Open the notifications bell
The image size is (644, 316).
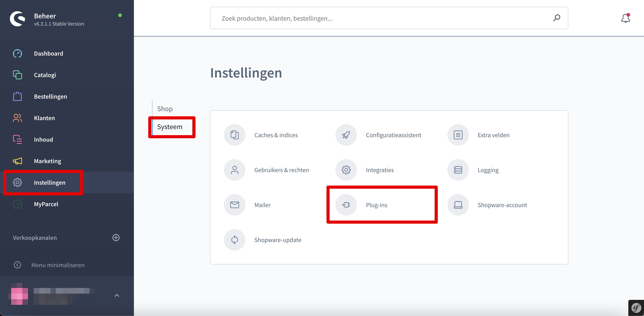click(625, 18)
